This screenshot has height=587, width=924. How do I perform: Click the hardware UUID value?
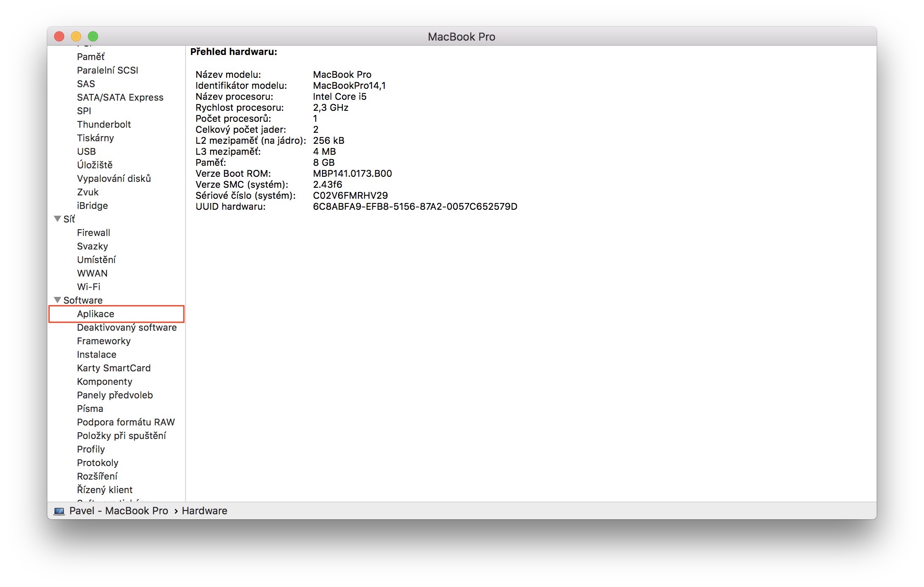(x=415, y=206)
